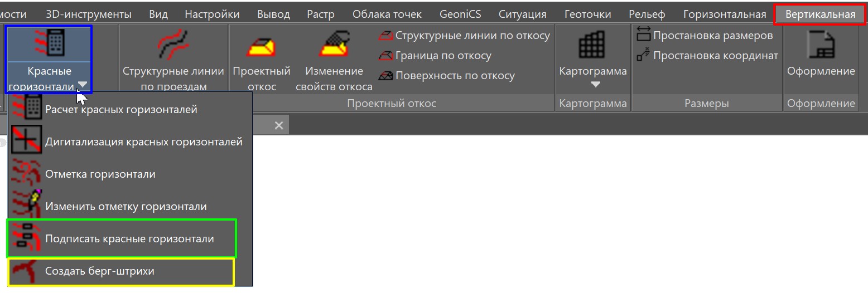Open the Оформление tool icon
The image size is (868, 293).
pyautogui.click(x=821, y=44)
